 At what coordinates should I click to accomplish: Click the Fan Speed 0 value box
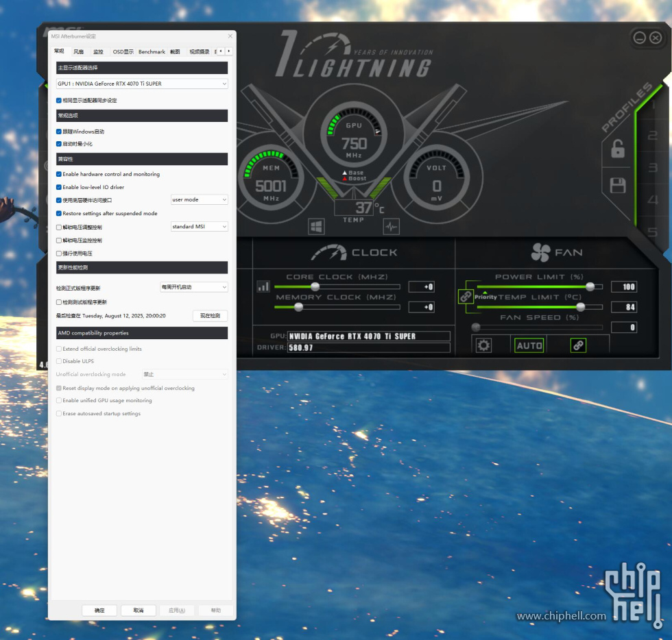coord(624,328)
